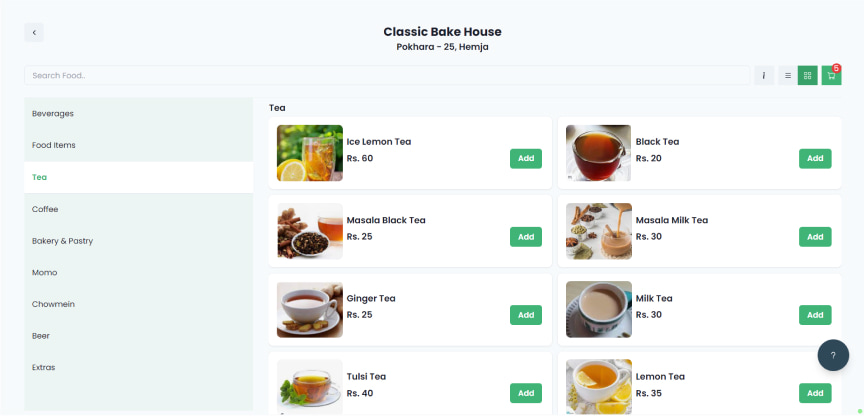Switch to grid view layout
The width and height of the screenshot is (865, 416).
(808, 76)
